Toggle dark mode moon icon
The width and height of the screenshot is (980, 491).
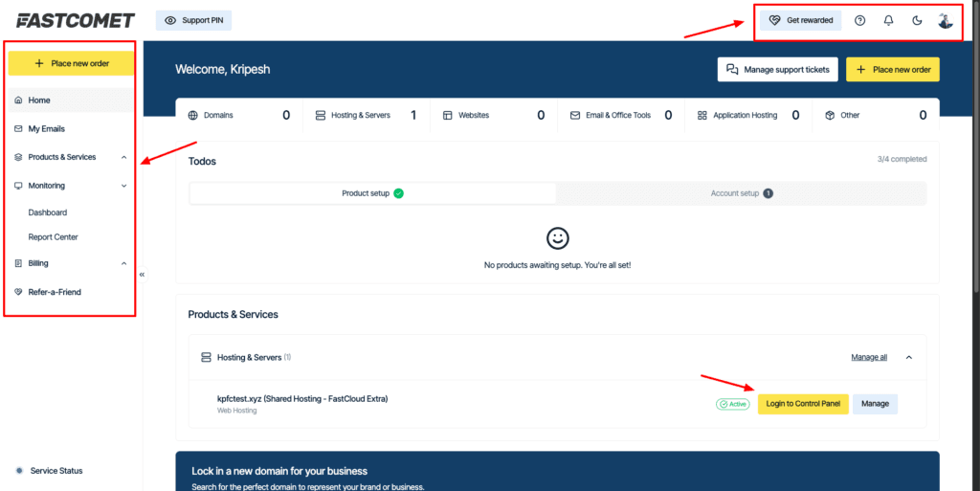point(917,21)
